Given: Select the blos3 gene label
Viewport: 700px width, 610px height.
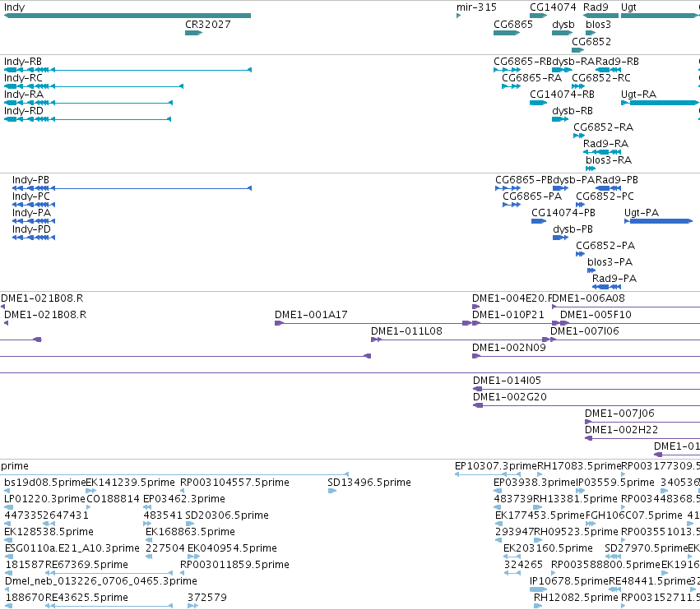Looking at the screenshot, I should click(598, 24).
